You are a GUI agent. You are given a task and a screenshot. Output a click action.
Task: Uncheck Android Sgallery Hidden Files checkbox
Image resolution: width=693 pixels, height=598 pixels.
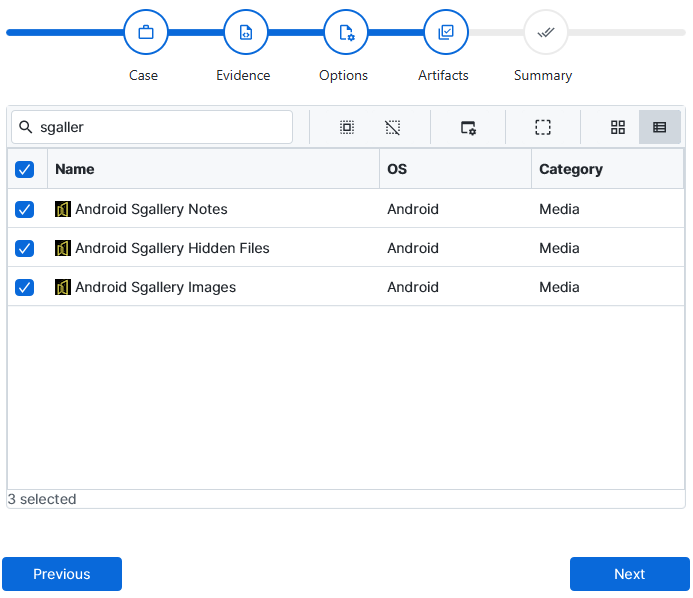[24, 248]
